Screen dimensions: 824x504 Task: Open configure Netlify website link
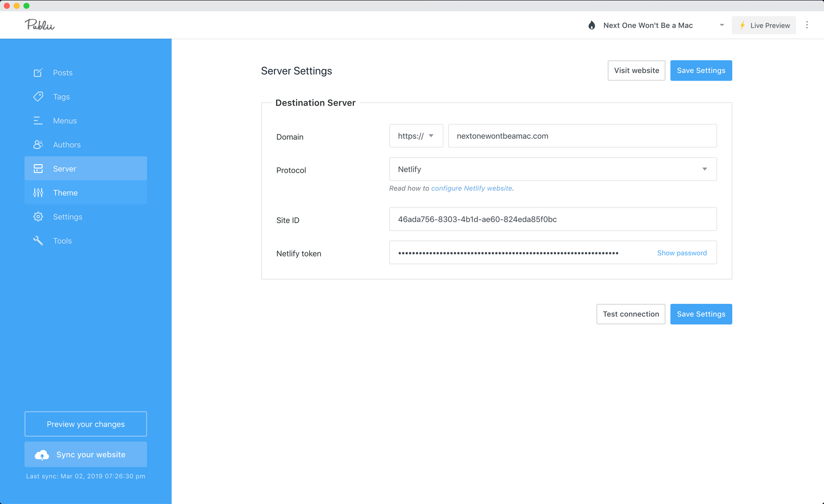(x=472, y=188)
